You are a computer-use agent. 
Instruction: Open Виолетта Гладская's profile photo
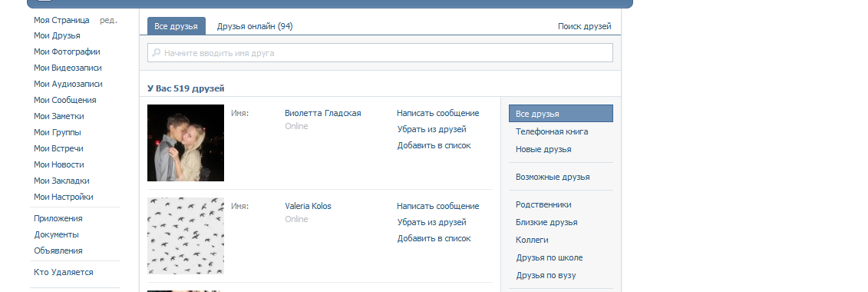point(186,143)
